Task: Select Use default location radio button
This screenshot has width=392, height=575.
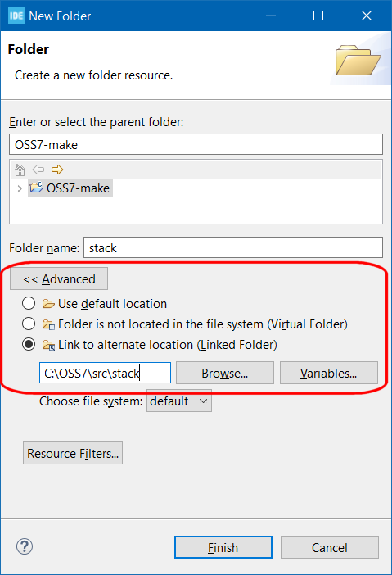Action: point(29,303)
